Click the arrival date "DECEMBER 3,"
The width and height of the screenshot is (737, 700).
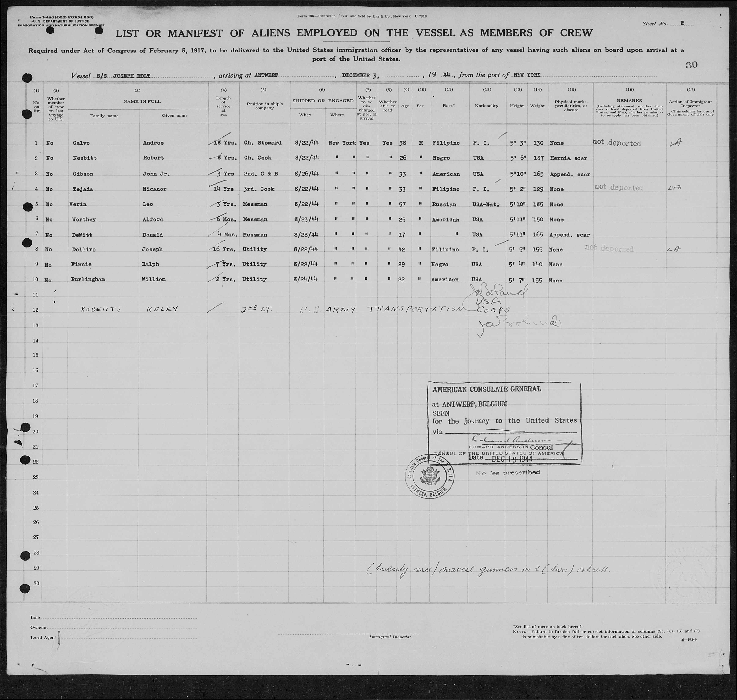pos(361,75)
